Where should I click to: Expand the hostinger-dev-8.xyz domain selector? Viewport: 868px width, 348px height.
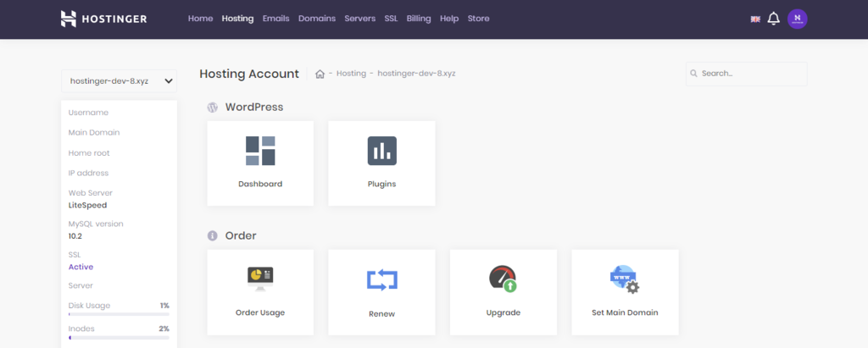(x=119, y=80)
